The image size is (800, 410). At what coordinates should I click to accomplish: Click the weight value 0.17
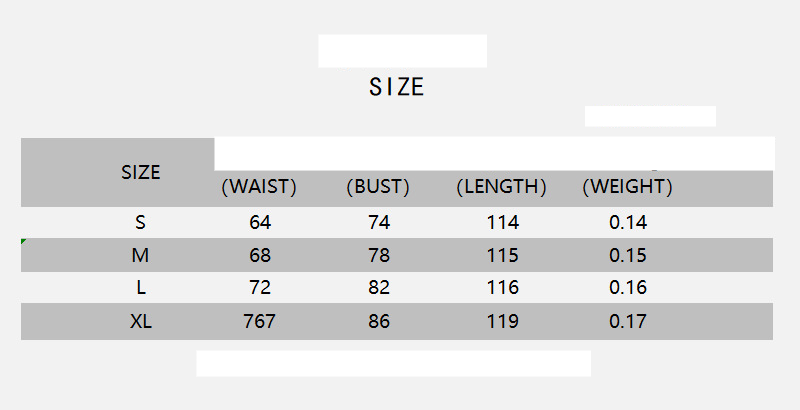click(628, 322)
